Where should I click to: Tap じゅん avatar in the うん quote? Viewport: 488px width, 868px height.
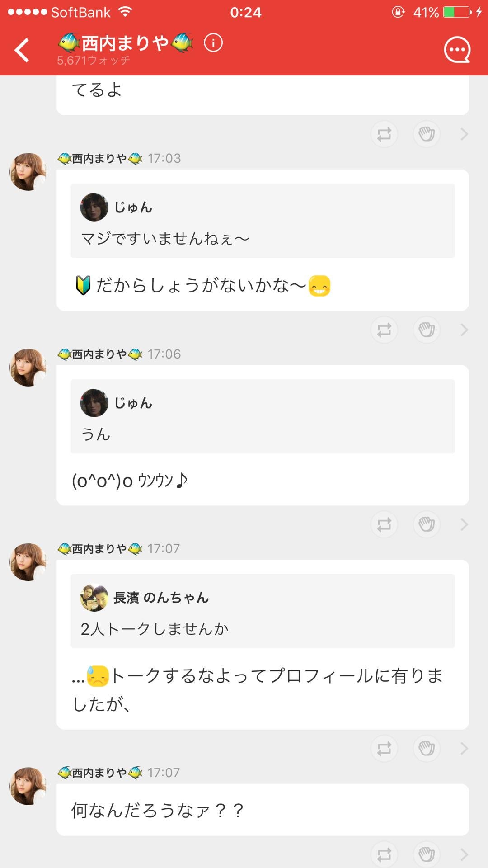94,403
